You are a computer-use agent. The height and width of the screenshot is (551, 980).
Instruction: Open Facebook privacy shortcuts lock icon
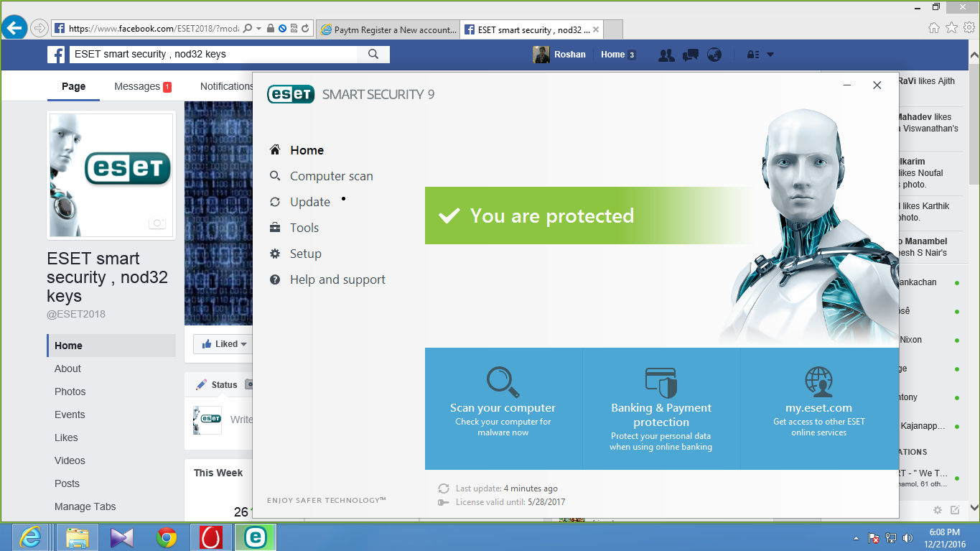[753, 55]
